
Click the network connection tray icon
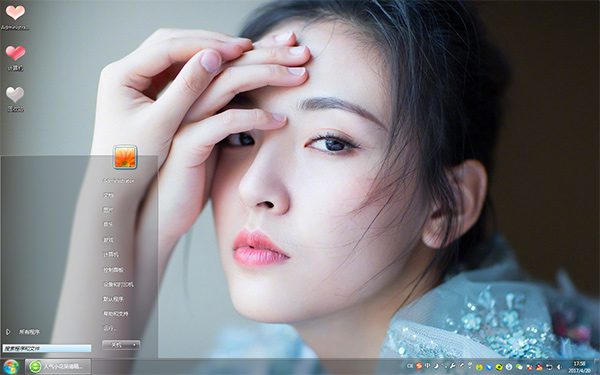click(549, 367)
